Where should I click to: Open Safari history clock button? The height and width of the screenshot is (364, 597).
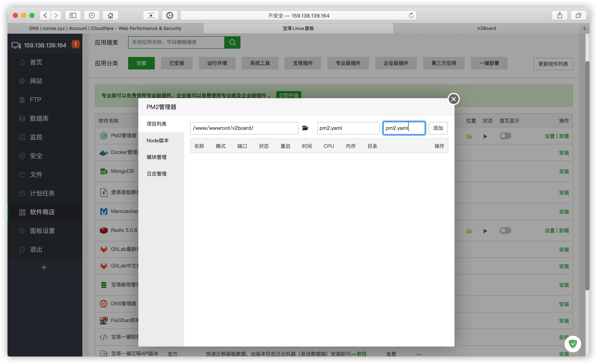click(x=92, y=16)
